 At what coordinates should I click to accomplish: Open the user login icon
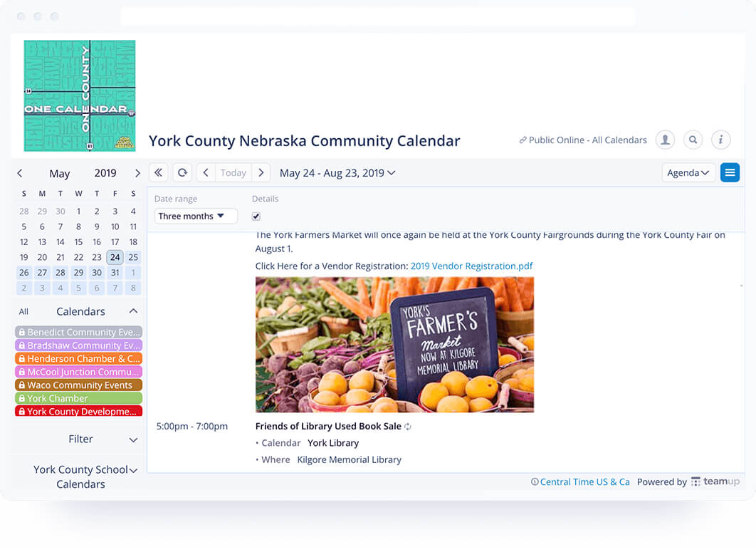coord(665,140)
